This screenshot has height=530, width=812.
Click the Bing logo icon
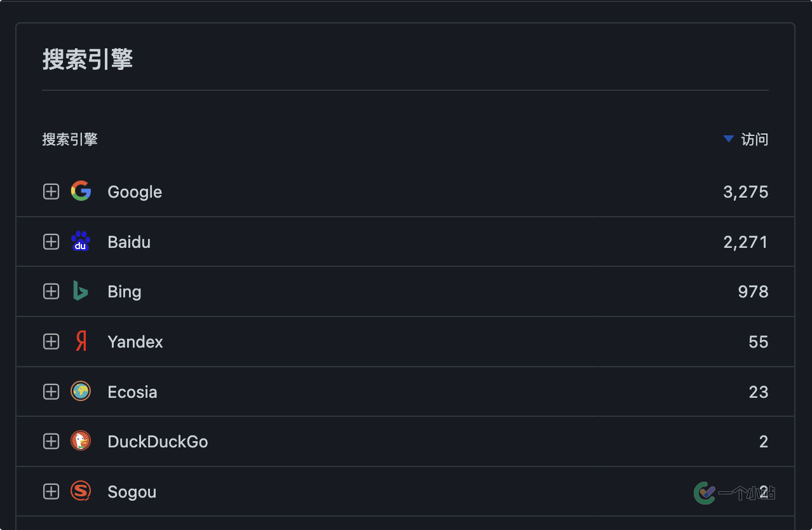point(80,291)
